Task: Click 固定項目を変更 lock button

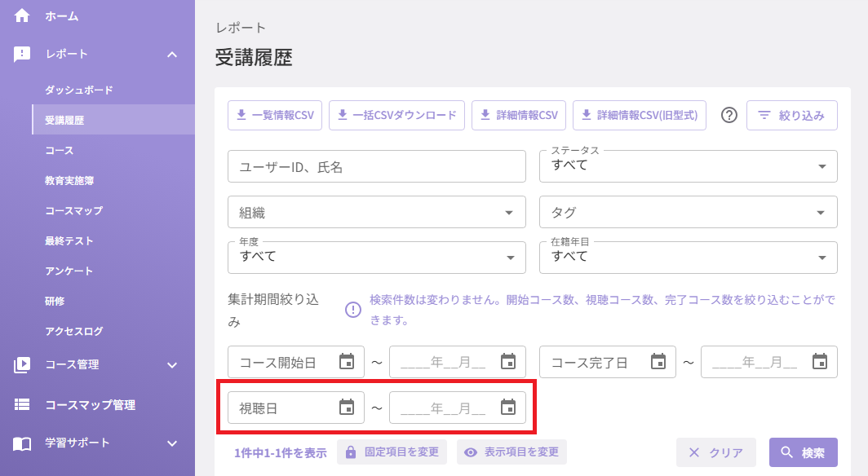Action: (x=392, y=452)
